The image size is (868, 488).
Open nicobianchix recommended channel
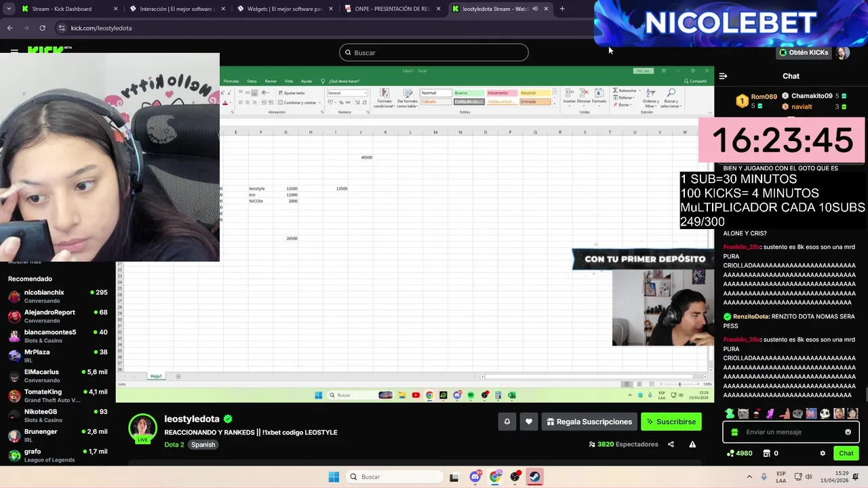58,296
